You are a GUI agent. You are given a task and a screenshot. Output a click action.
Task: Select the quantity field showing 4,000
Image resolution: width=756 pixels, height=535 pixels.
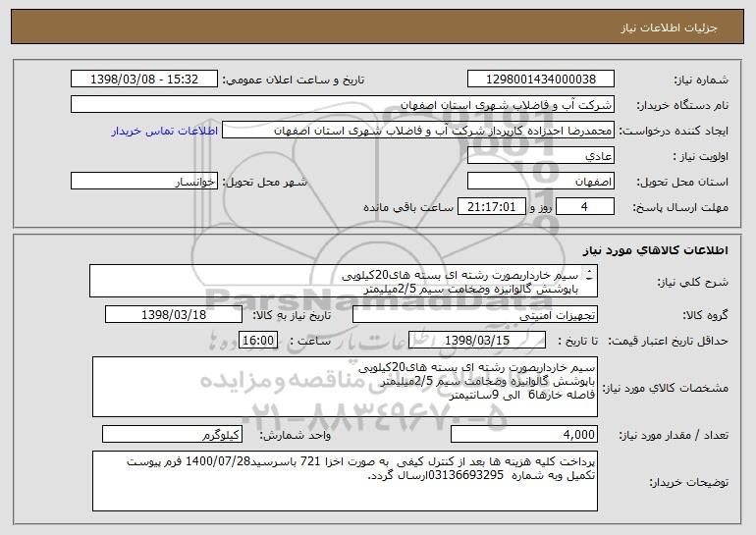(524, 435)
